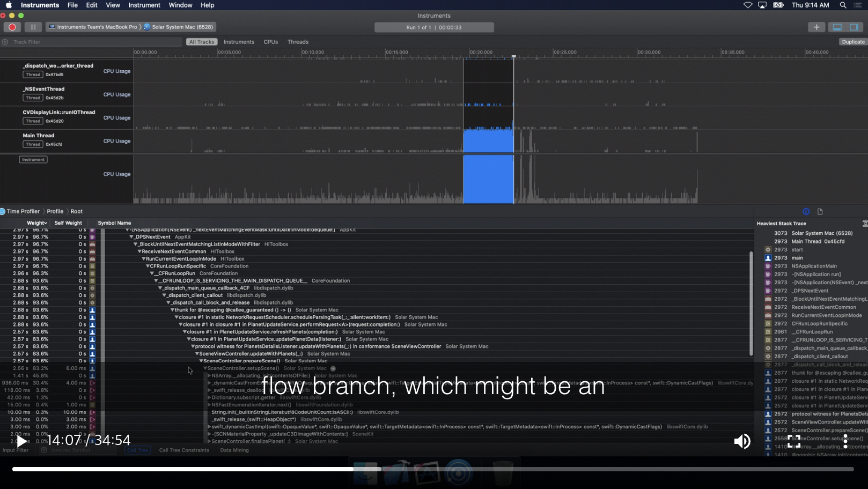The height and width of the screenshot is (489, 868).
Task: Open the AirPlay display menu icon
Action: pyautogui.click(x=762, y=5)
